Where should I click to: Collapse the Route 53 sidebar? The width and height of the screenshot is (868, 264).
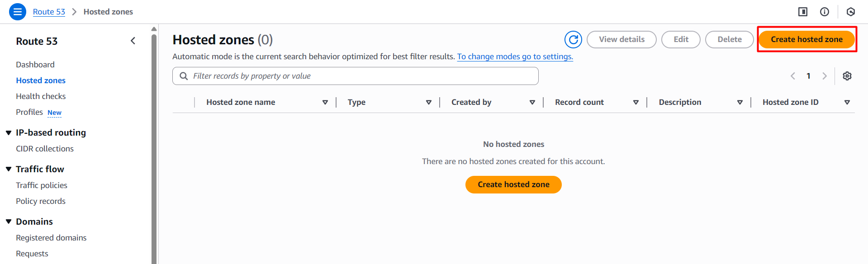133,41
